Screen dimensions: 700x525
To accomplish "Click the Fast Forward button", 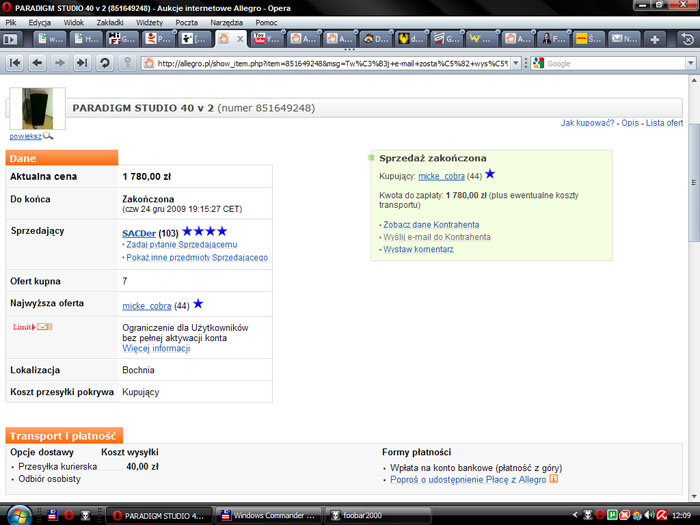I will pos(82,63).
